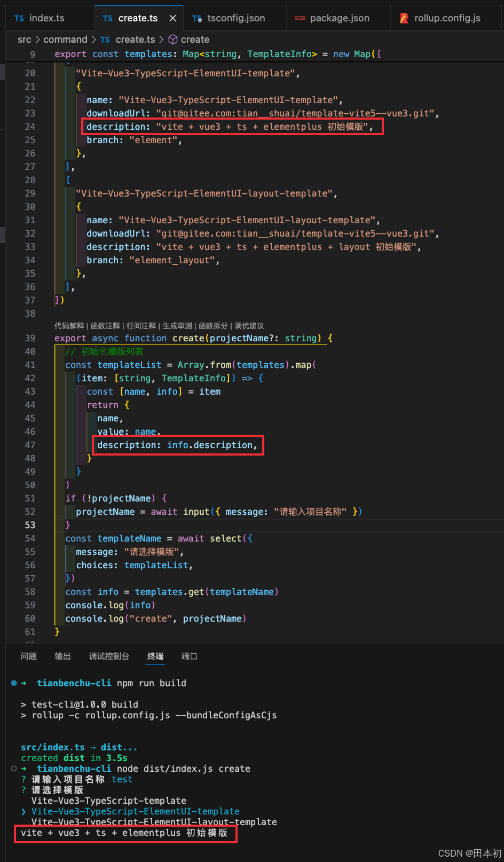Click the branch: "element" line
The height and width of the screenshot is (862, 504).
click(135, 140)
